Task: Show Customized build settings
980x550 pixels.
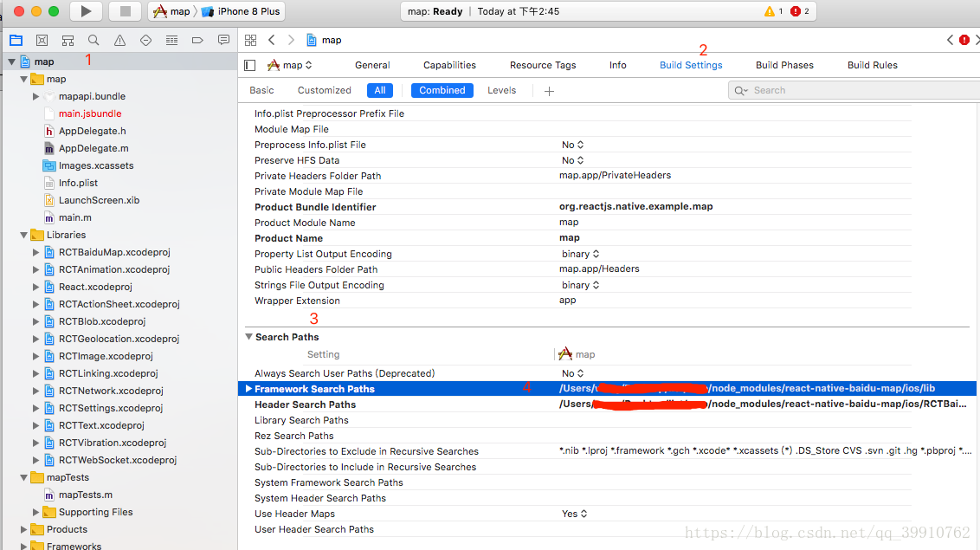Action: pos(325,91)
